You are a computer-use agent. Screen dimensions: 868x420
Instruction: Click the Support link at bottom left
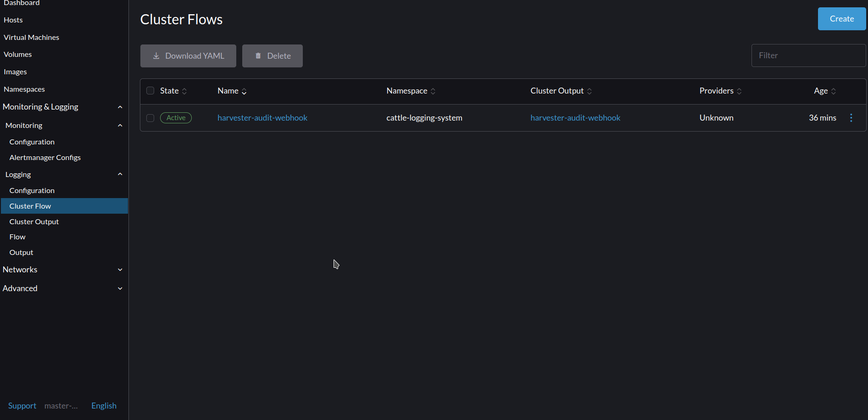coord(22,405)
